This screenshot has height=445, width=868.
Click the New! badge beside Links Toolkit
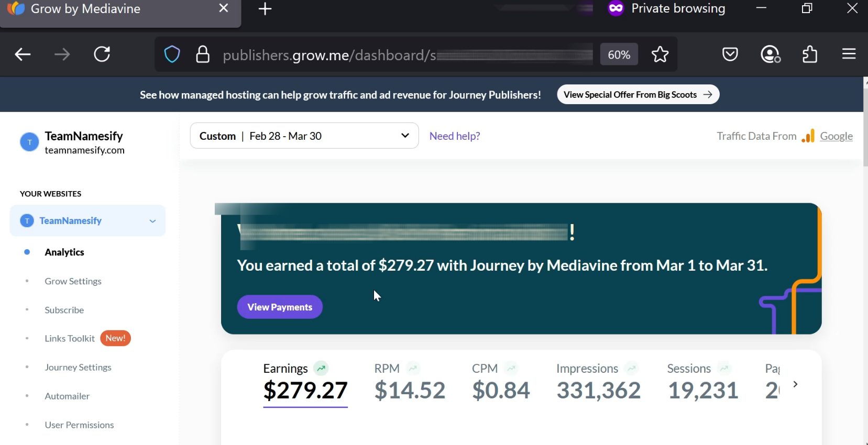point(115,339)
